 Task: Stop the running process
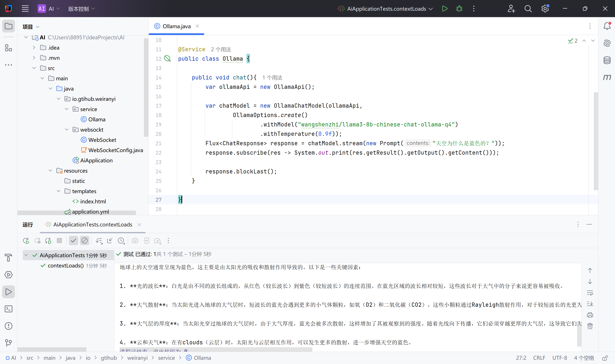pos(59,241)
